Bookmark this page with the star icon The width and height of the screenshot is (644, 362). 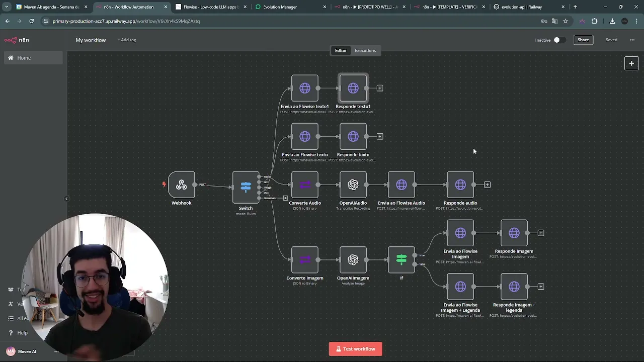[566, 21]
